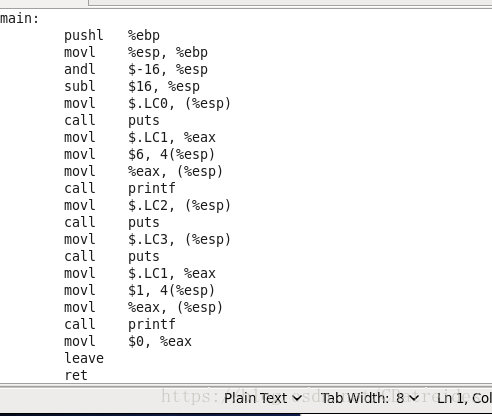Place cursor on the 'ret' instruction
492x416 pixels.
[76, 375]
